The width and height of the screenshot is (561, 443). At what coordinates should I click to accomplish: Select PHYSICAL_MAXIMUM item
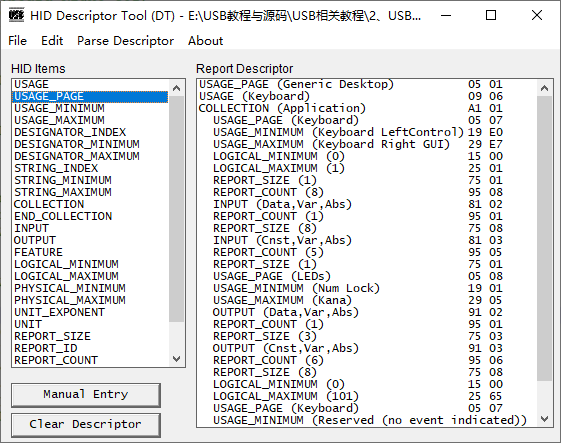point(90,300)
